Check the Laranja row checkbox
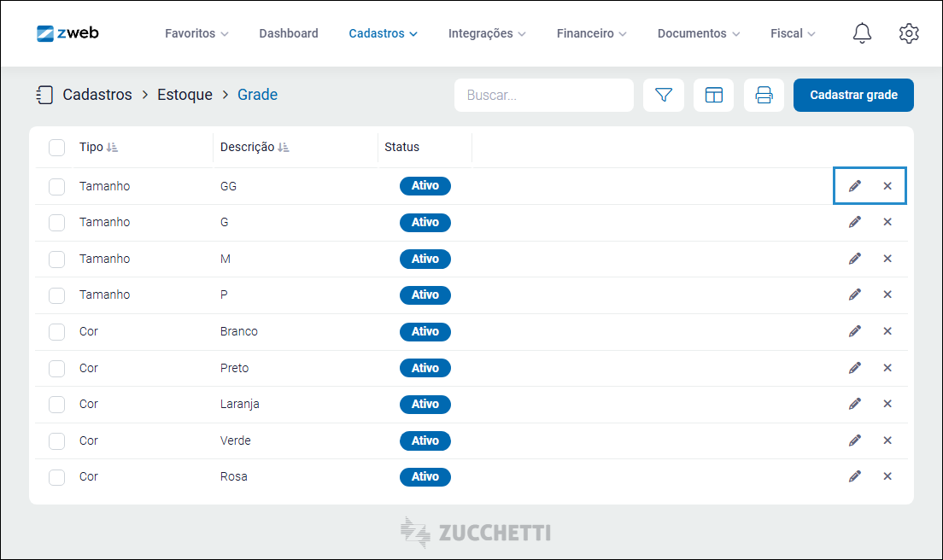The width and height of the screenshot is (943, 560). pyautogui.click(x=56, y=405)
